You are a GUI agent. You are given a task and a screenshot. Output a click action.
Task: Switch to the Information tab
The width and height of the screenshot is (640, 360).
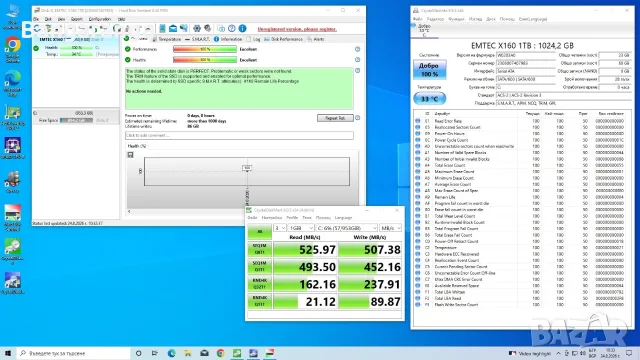[x=228, y=39]
